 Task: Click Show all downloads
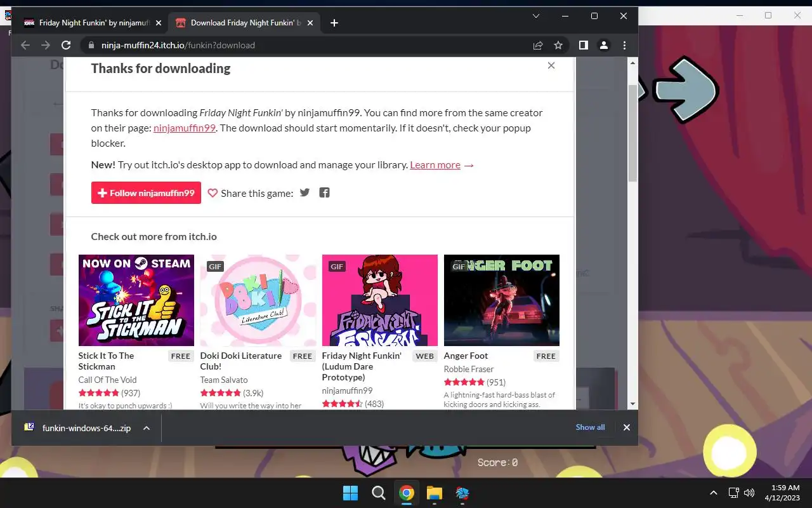590,427
